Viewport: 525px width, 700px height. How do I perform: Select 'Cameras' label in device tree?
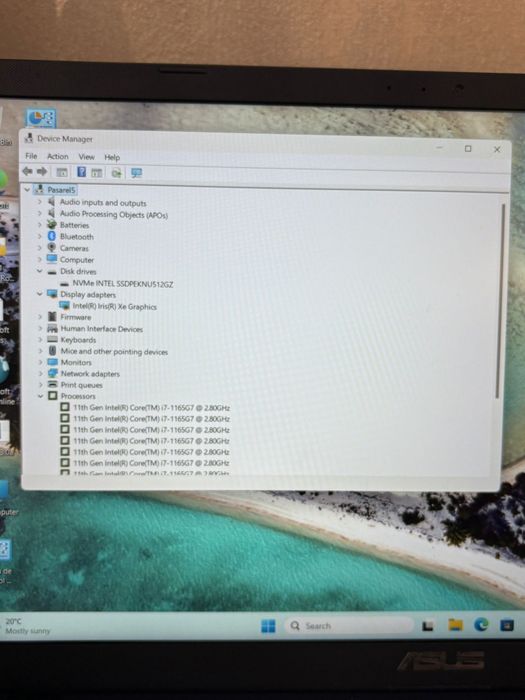pos(74,248)
